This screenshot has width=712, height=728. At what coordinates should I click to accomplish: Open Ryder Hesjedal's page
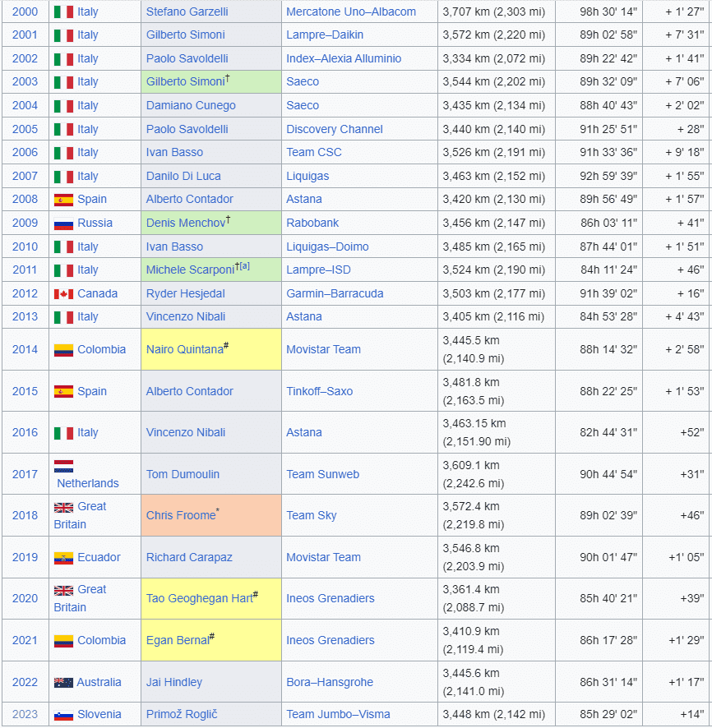[x=185, y=293]
